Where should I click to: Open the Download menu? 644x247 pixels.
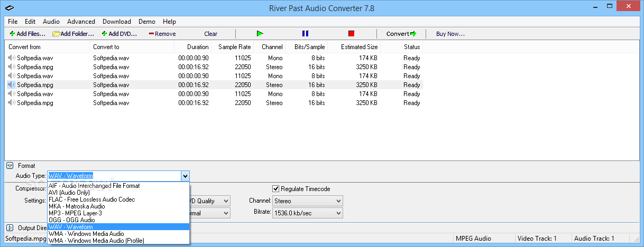(x=117, y=22)
